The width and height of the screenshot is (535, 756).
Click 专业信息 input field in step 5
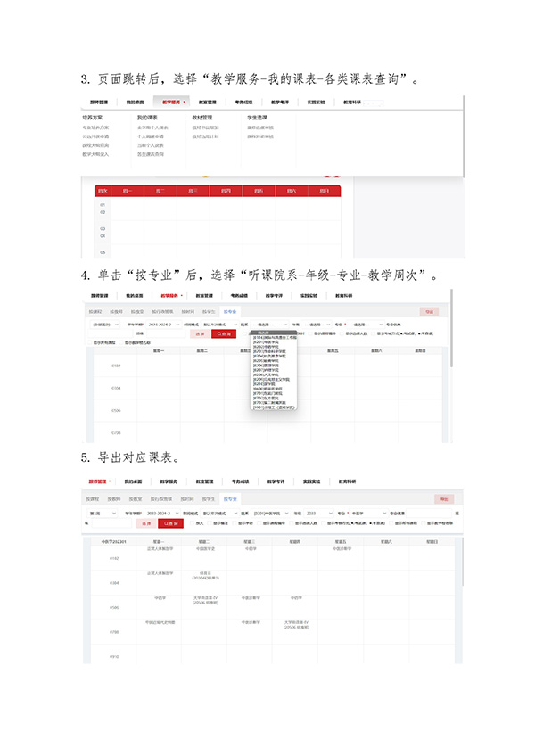pyautogui.click(x=429, y=513)
